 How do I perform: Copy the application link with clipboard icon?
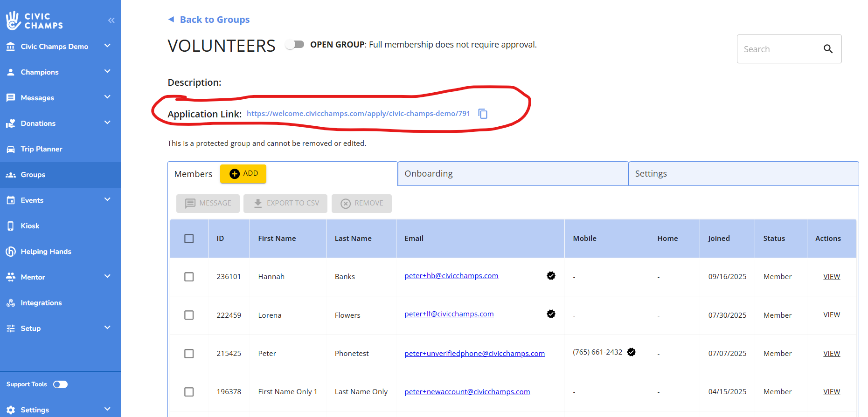pos(483,114)
